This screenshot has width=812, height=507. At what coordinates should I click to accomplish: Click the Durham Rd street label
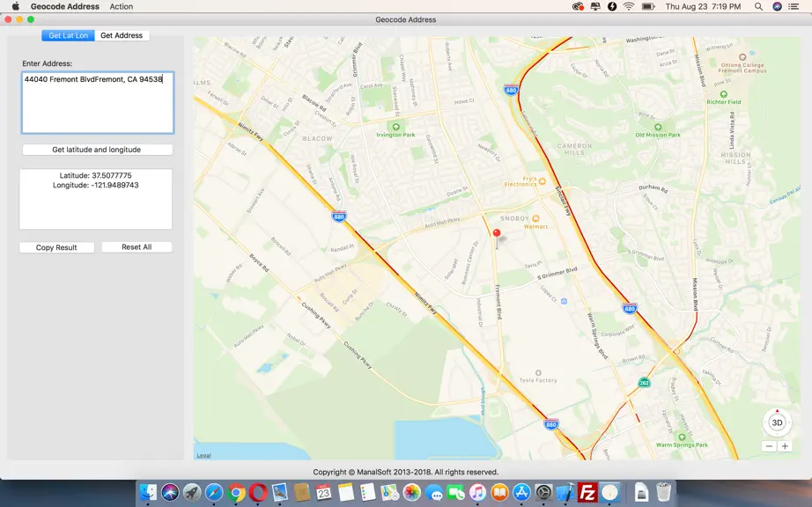pyautogui.click(x=653, y=188)
